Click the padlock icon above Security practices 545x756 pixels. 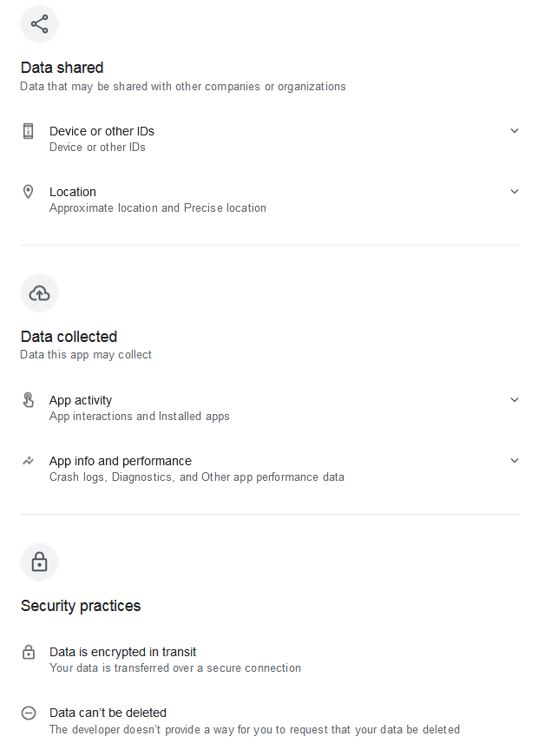pyautogui.click(x=39, y=562)
